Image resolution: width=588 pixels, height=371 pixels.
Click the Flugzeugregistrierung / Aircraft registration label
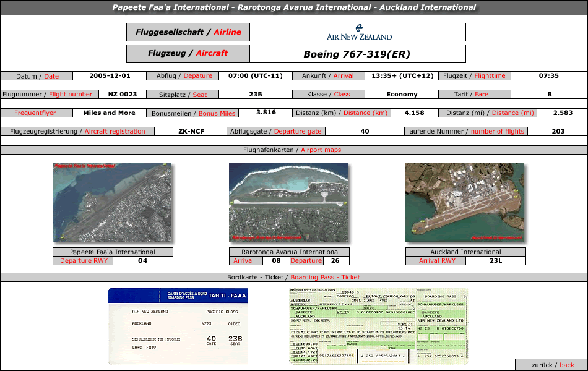point(77,132)
